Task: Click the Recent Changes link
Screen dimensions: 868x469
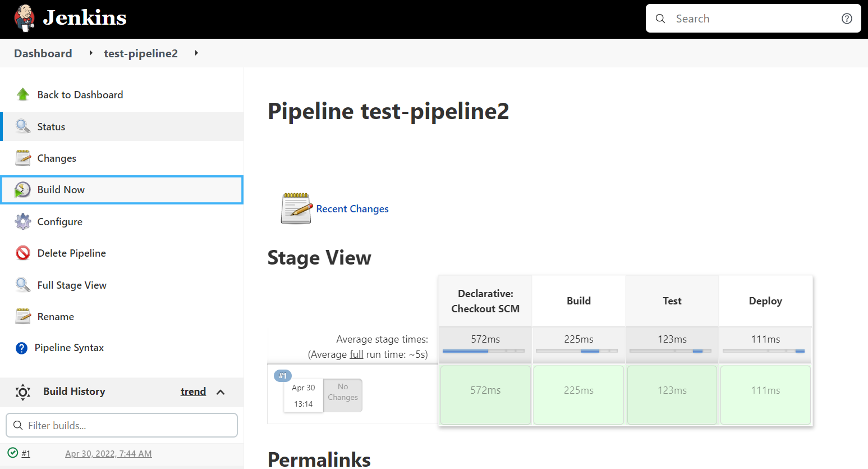Action: [x=352, y=209]
